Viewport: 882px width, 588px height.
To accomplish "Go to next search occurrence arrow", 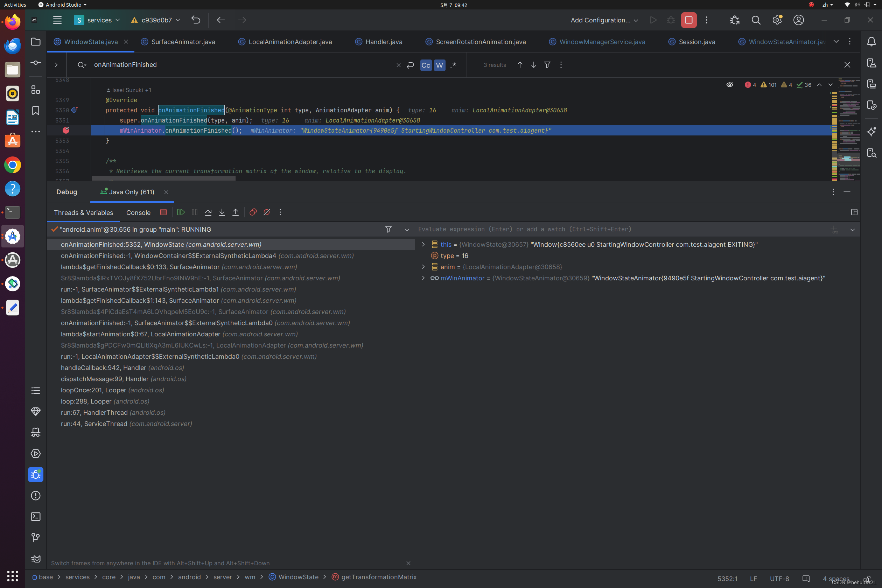I will coord(534,65).
